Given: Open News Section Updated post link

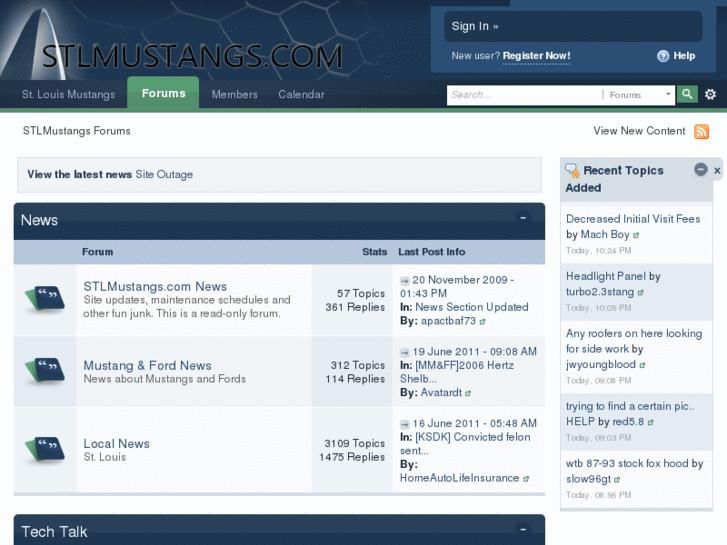Looking at the screenshot, I should [472, 308].
